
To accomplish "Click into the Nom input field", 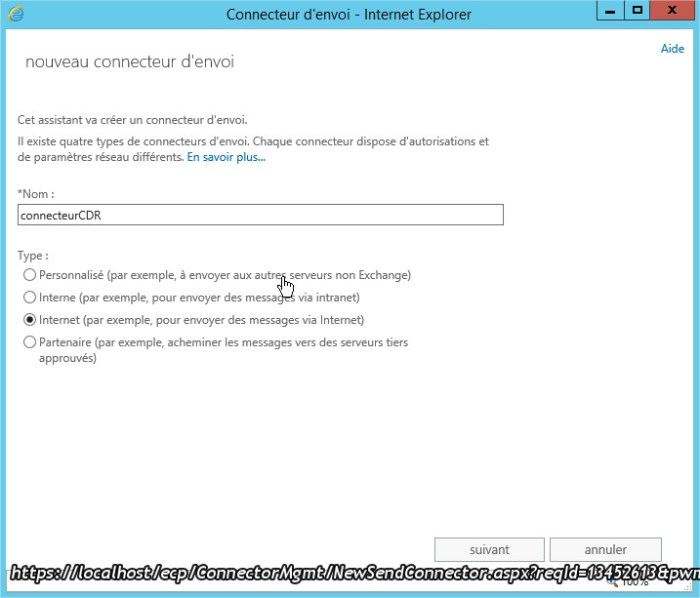I will pos(261,215).
